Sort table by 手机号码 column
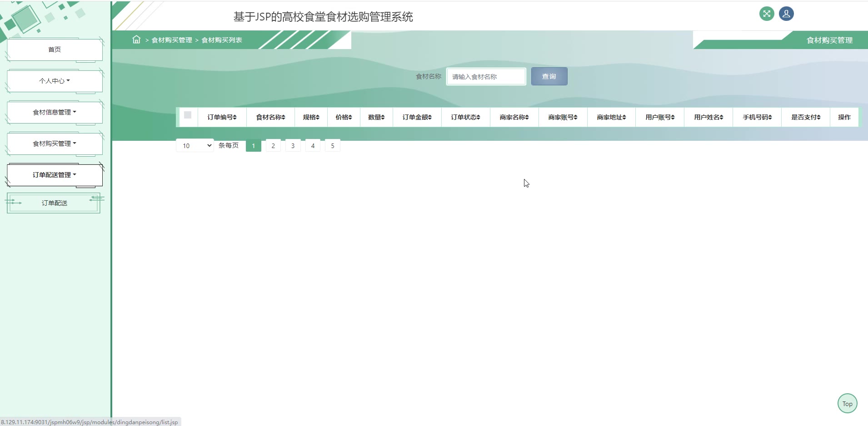The height and width of the screenshot is (426, 868). point(758,117)
